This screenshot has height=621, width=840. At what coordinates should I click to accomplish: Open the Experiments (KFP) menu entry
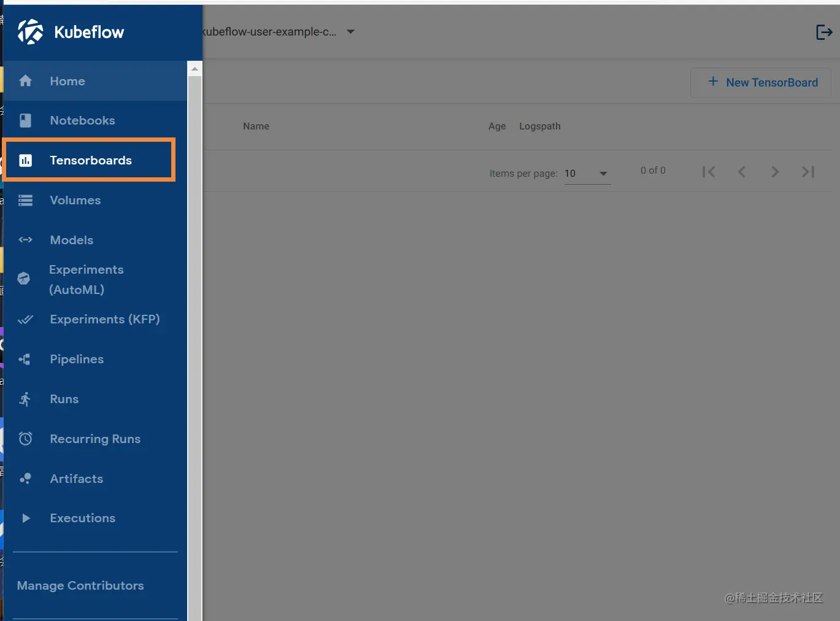95,319
